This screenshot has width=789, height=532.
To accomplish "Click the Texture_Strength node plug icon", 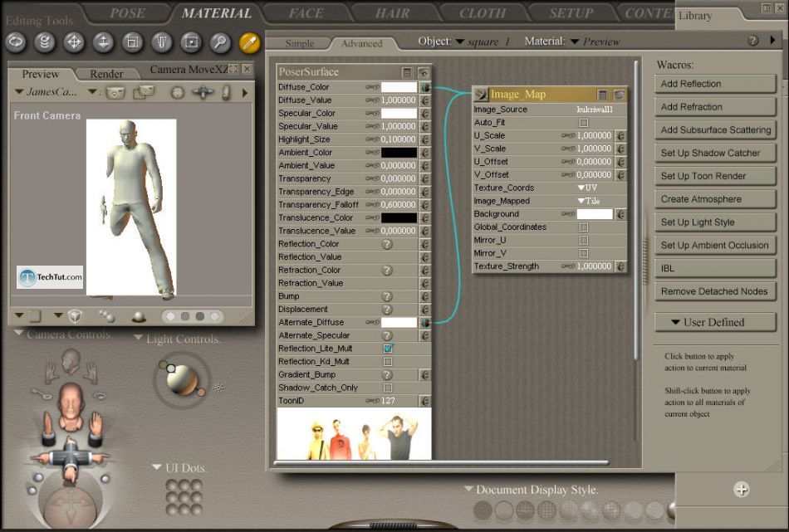I will coord(620,266).
